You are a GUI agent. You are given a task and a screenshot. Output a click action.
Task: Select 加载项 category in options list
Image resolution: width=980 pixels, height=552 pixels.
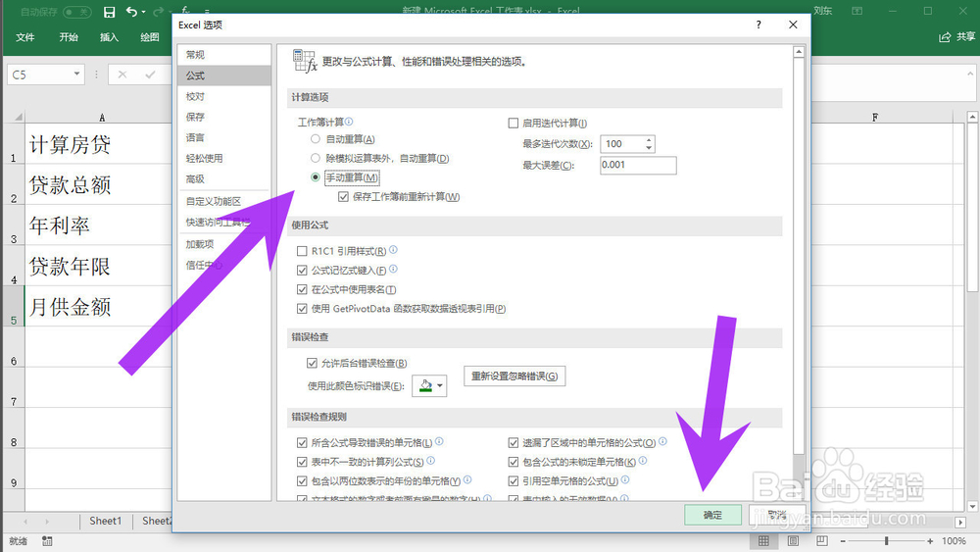pos(224,244)
